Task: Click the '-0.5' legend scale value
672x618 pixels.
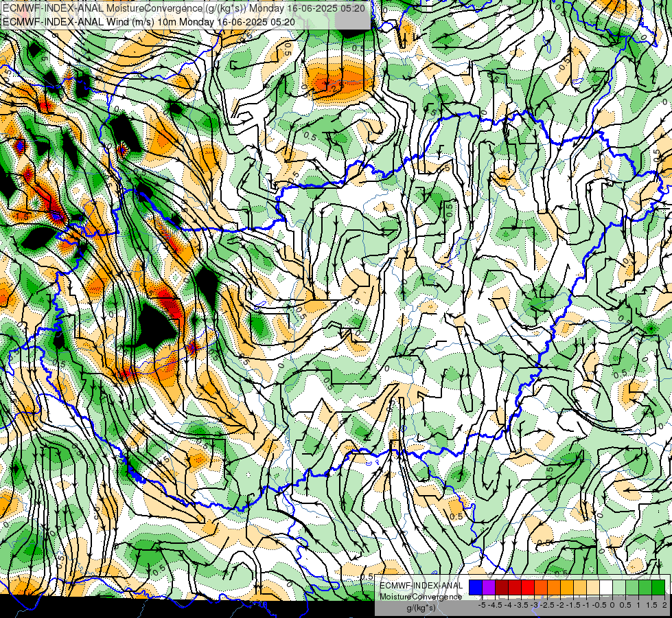Action: pos(599,605)
